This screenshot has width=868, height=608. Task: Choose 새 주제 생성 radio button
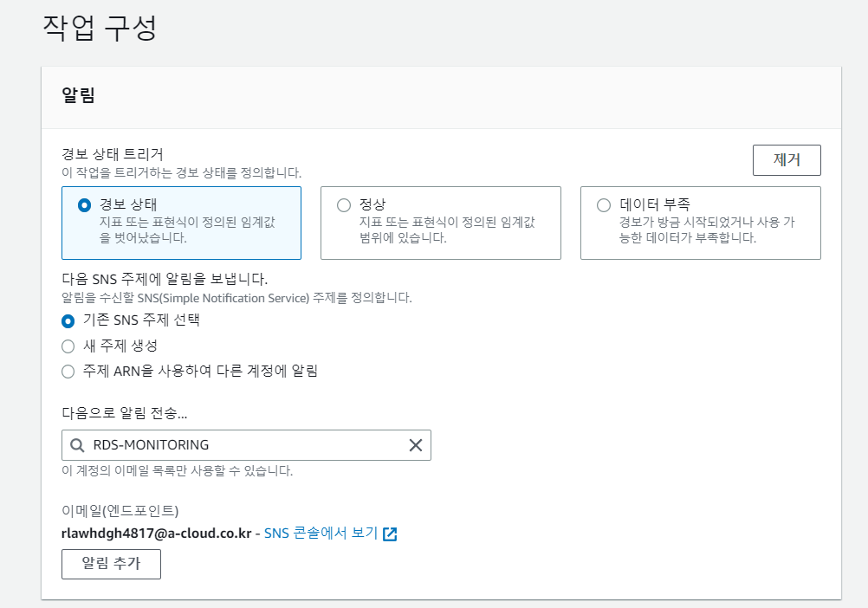(x=68, y=346)
